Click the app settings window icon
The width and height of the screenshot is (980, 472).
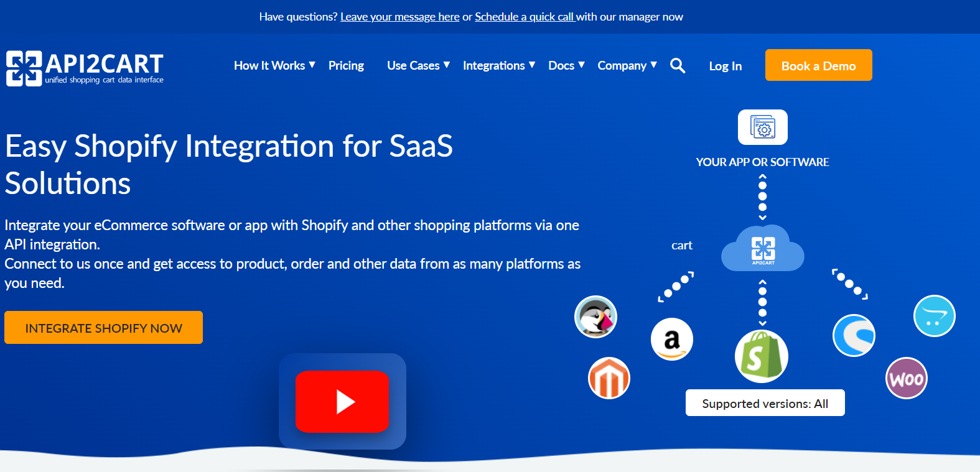tap(763, 127)
